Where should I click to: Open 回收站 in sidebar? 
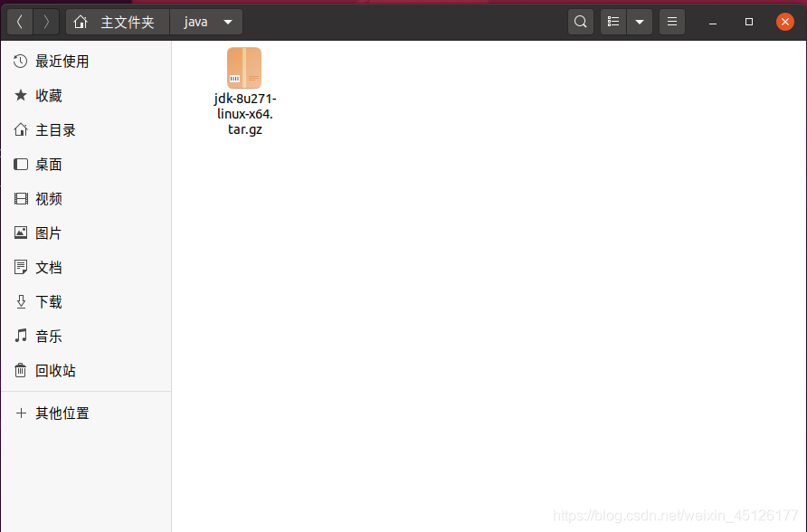(x=86, y=370)
